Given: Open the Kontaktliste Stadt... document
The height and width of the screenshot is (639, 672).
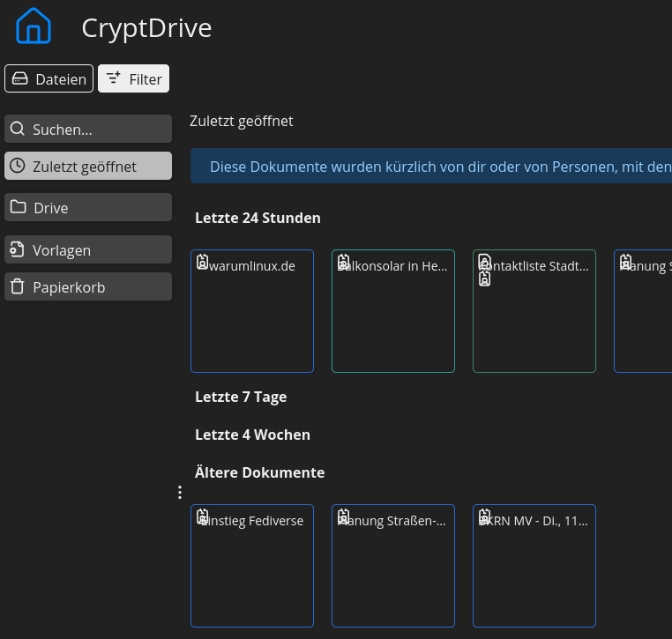Looking at the screenshot, I should (534, 311).
